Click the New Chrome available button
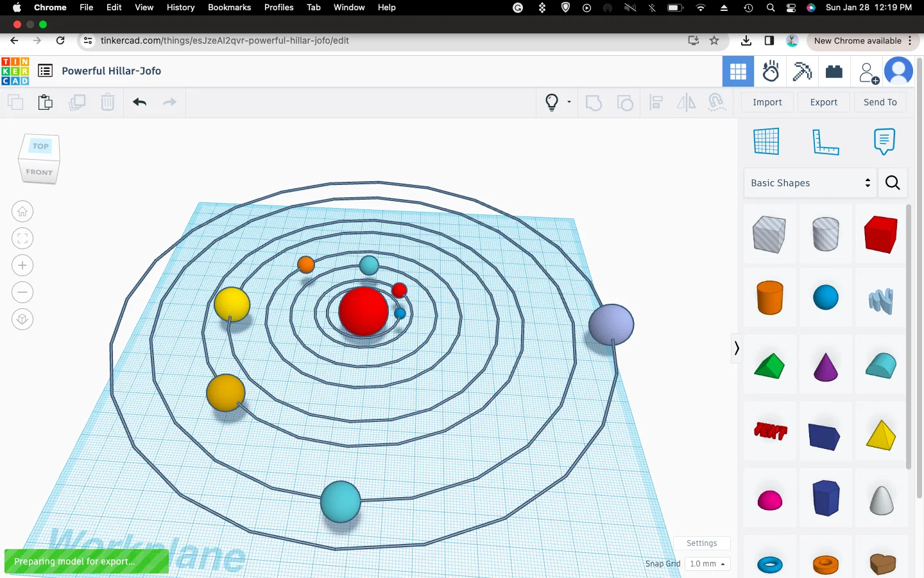 click(x=858, y=40)
